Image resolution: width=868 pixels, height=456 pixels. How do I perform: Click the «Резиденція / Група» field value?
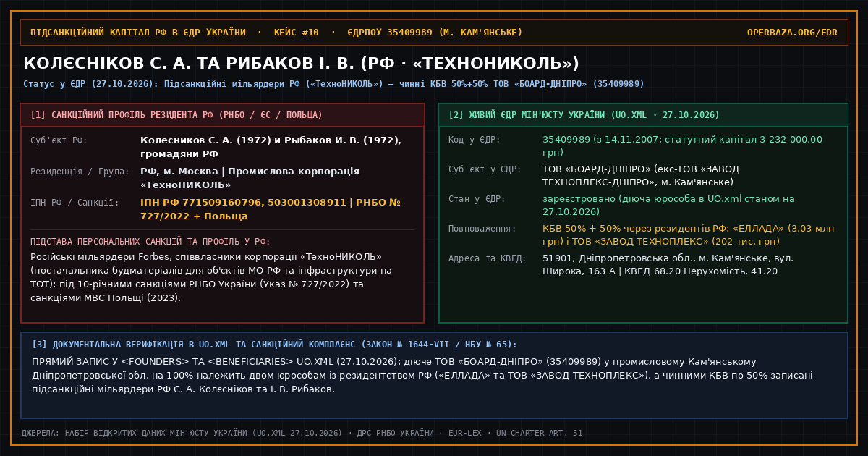[250, 178]
